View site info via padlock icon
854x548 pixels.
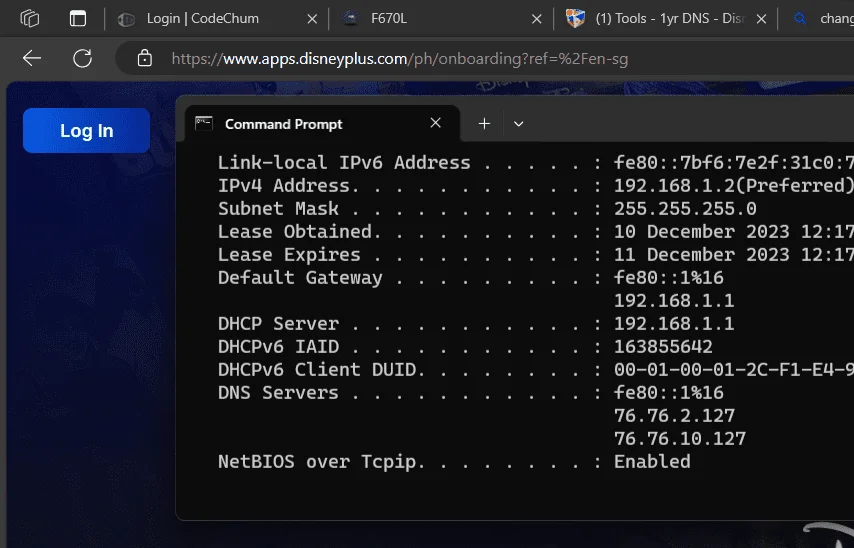coord(144,58)
